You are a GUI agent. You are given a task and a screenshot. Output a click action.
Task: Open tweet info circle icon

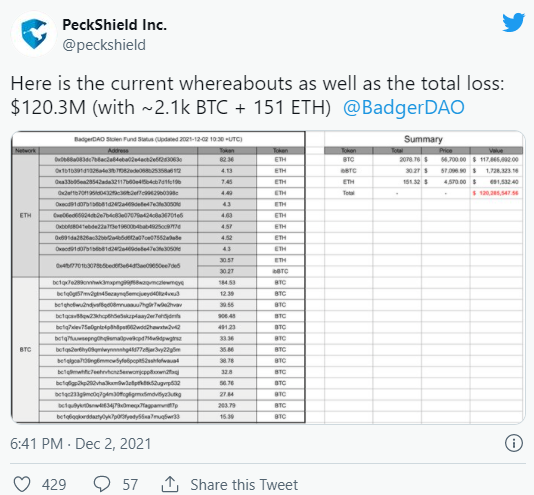pos(514,443)
